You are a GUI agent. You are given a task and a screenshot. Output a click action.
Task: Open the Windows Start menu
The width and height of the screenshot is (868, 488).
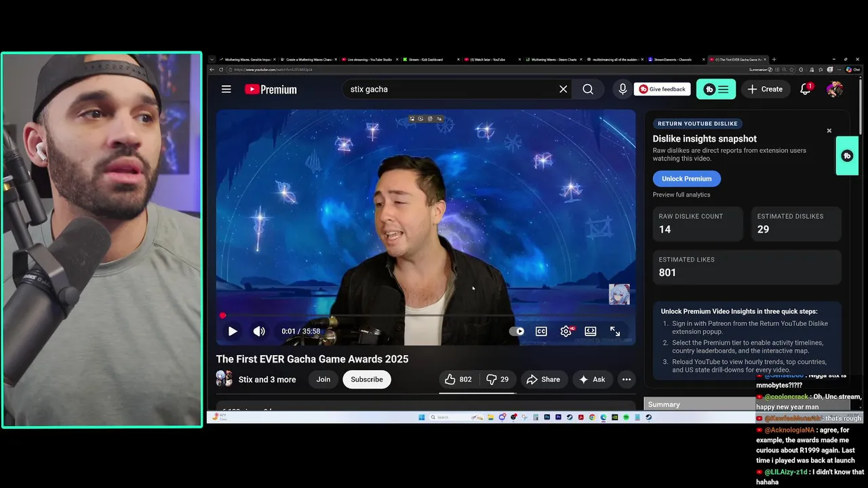(422, 418)
